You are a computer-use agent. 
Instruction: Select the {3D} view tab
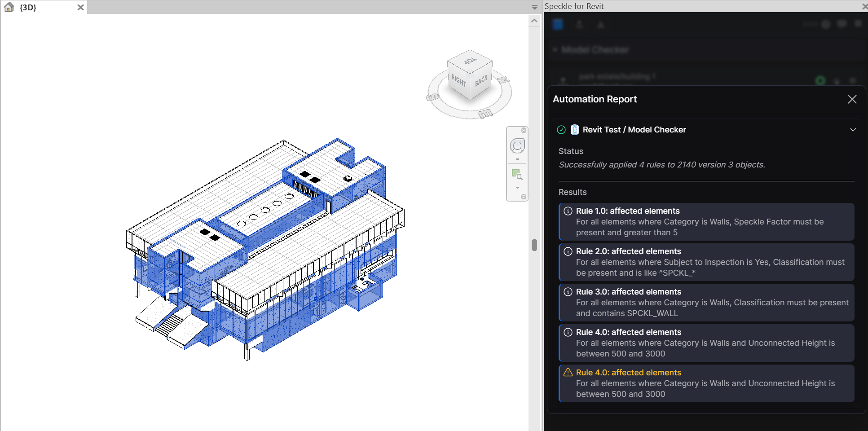tap(44, 7)
